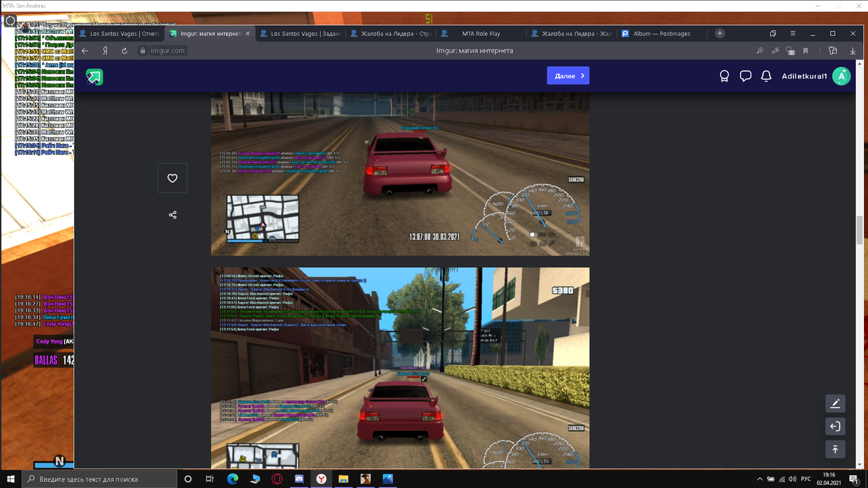The width and height of the screenshot is (868, 488).
Task: Jump to top with arrow button
Action: 835,449
